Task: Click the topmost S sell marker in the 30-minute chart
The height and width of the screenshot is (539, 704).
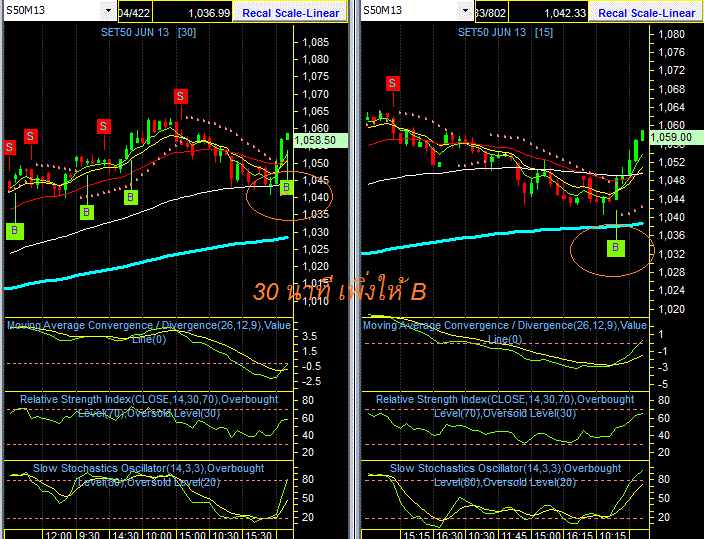Action: click(x=180, y=96)
